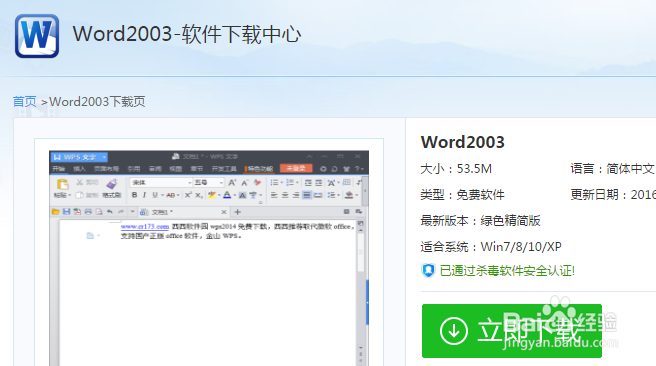Click the highlighted Justify alignment icon
Viewport: 656px width, 366px height.
[307, 195]
